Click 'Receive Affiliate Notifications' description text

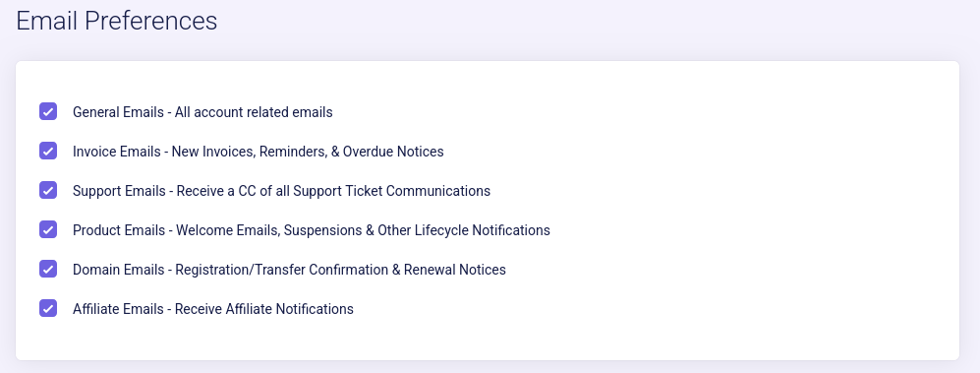pyautogui.click(x=264, y=309)
